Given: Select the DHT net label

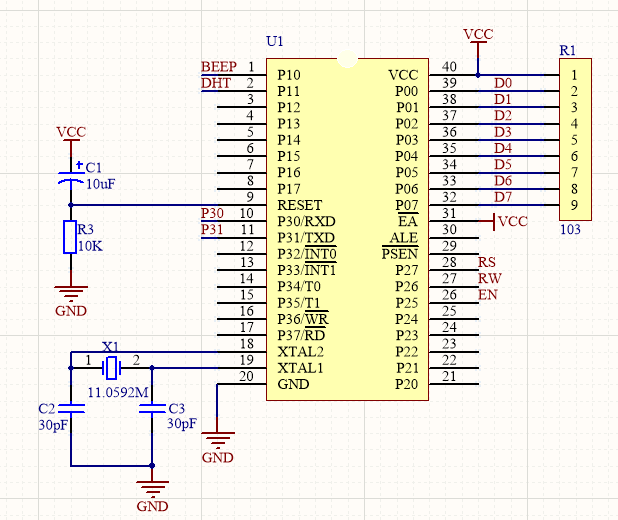Looking at the screenshot, I should coord(216,83).
